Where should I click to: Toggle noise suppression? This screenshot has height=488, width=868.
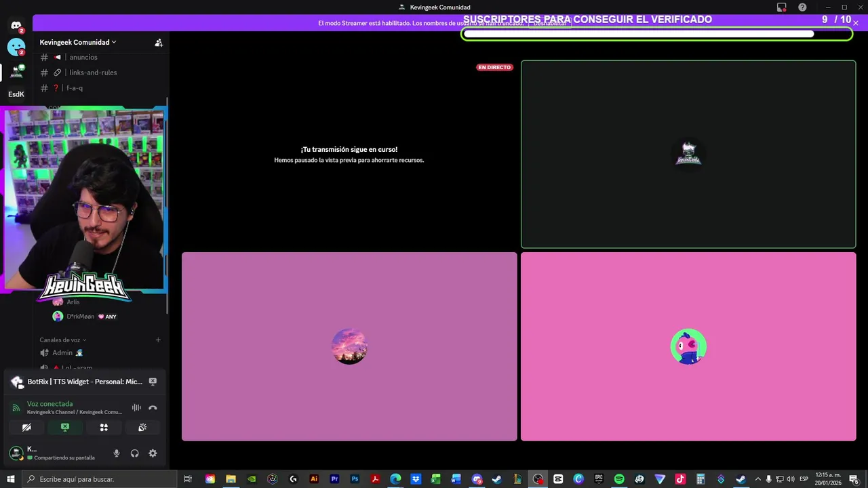click(x=136, y=407)
